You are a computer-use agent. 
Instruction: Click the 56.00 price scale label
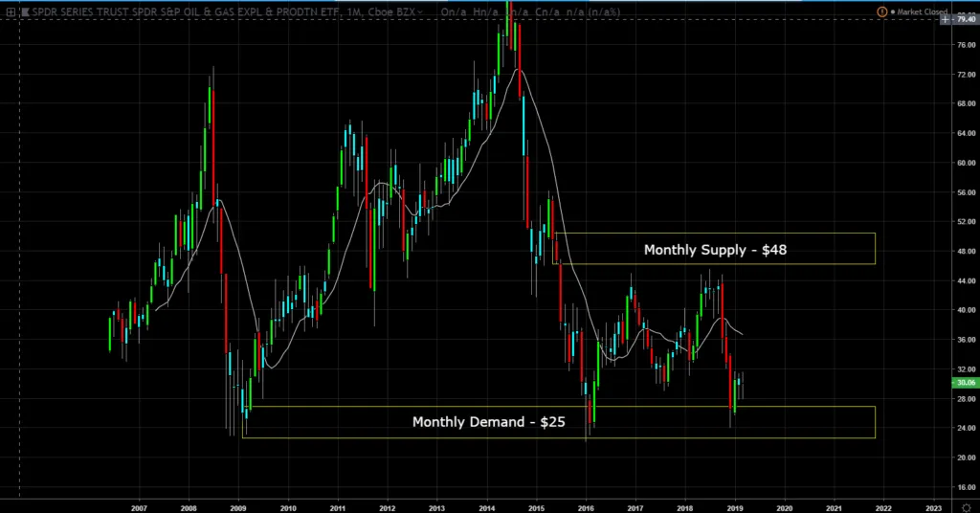pyautogui.click(x=966, y=192)
